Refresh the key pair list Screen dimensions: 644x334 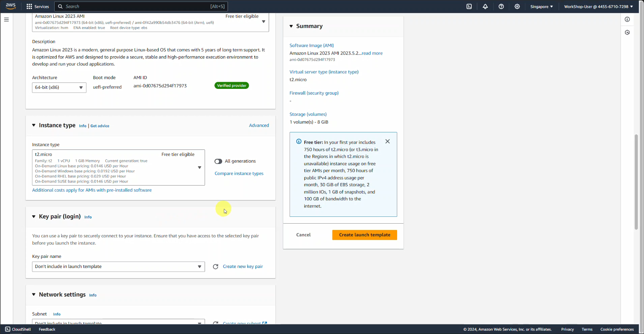coord(215,267)
